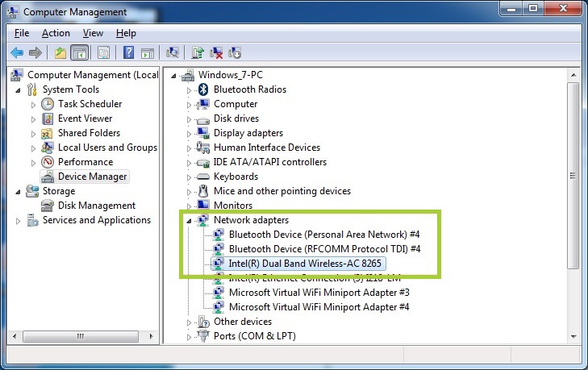This screenshot has width=588, height=370.
Task: Collapse the System Tools node
Action: tap(18, 90)
